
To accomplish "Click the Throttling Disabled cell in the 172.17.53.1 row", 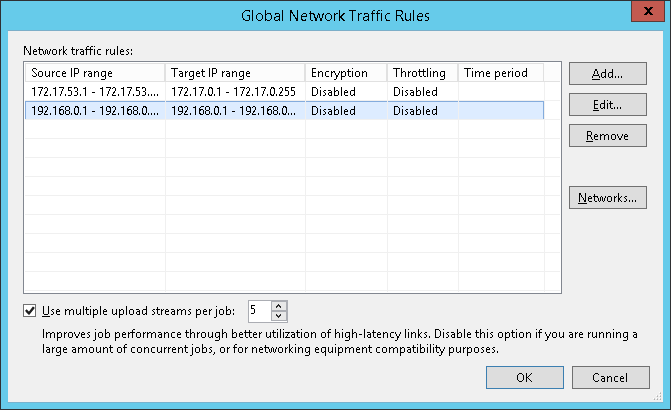I will (x=422, y=92).
